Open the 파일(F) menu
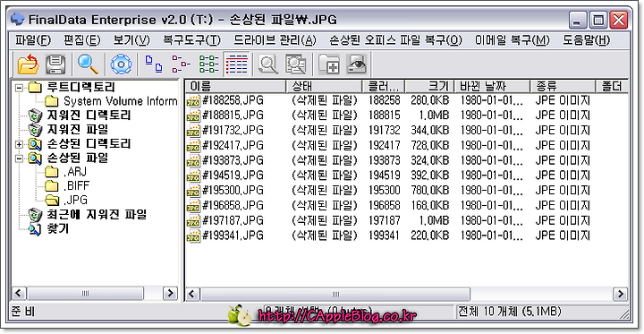The height and width of the screenshot is (334, 644). [x=33, y=40]
